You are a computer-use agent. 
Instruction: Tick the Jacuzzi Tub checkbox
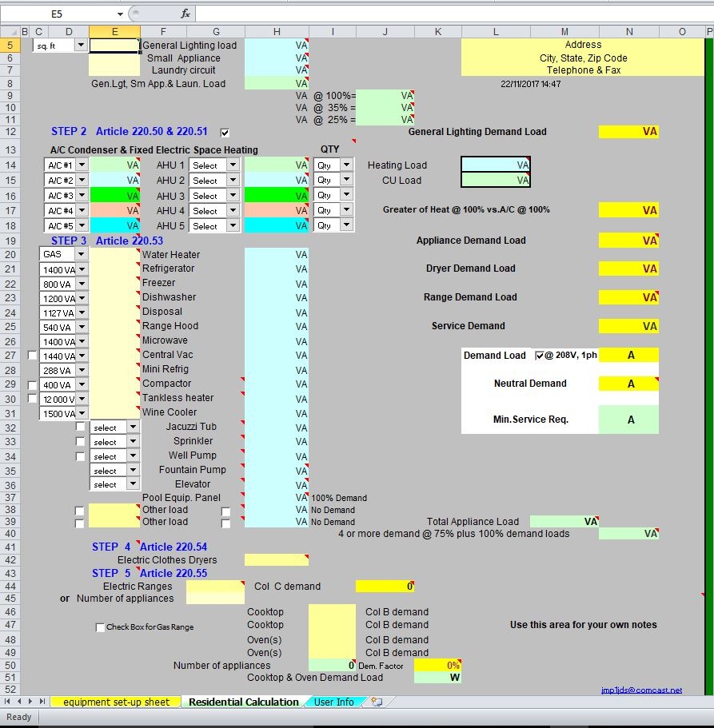[x=80, y=427]
